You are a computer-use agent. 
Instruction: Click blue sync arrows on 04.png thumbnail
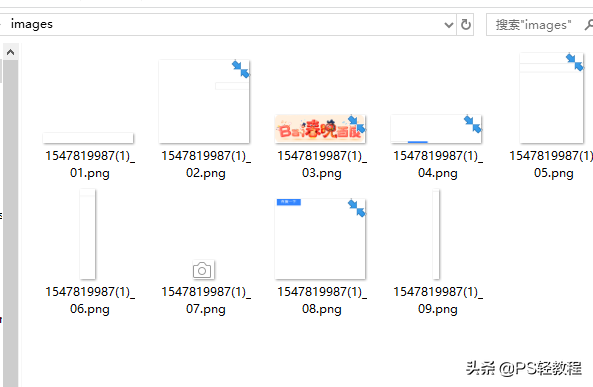(x=472, y=124)
